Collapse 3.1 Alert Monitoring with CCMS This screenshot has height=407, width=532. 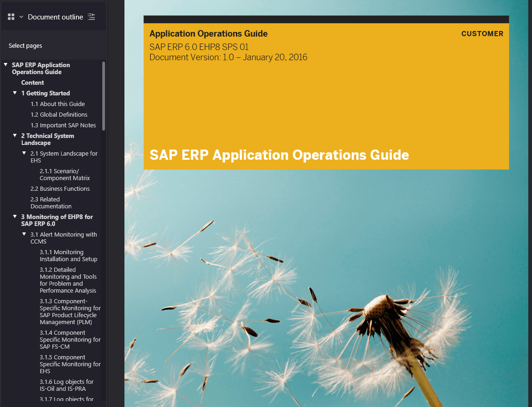click(x=24, y=234)
